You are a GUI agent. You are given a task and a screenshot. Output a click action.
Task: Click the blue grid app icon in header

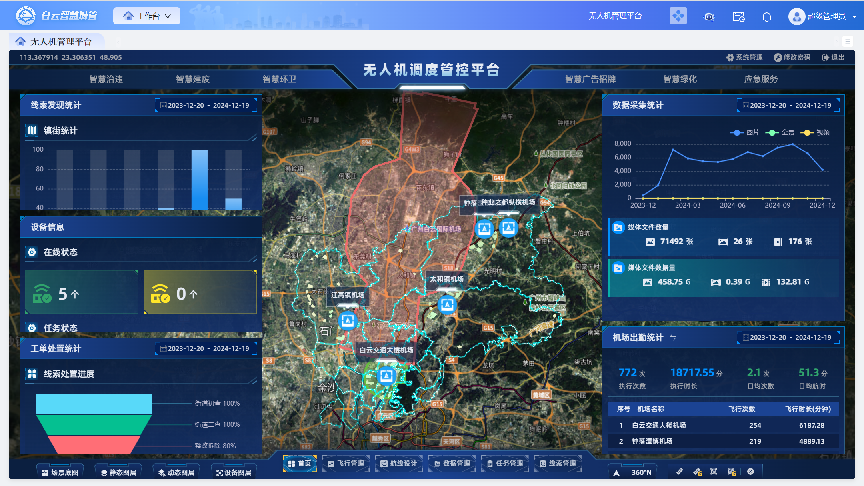[679, 16]
